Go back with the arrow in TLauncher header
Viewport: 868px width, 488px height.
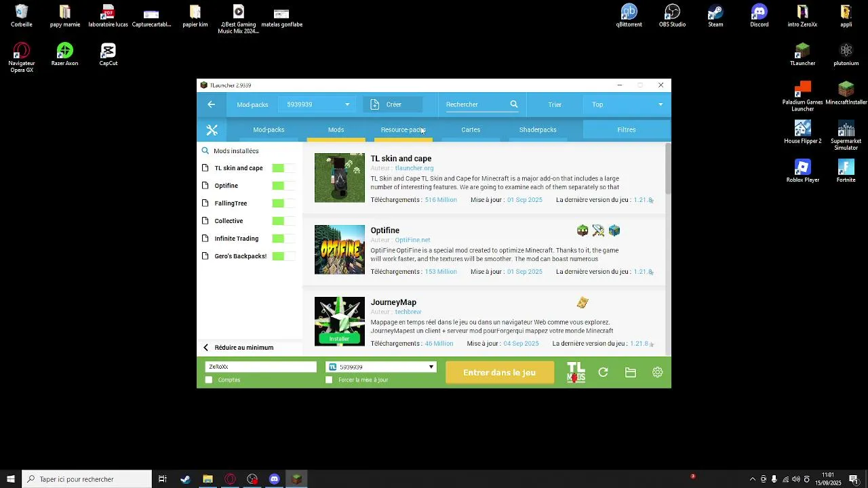(x=212, y=104)
